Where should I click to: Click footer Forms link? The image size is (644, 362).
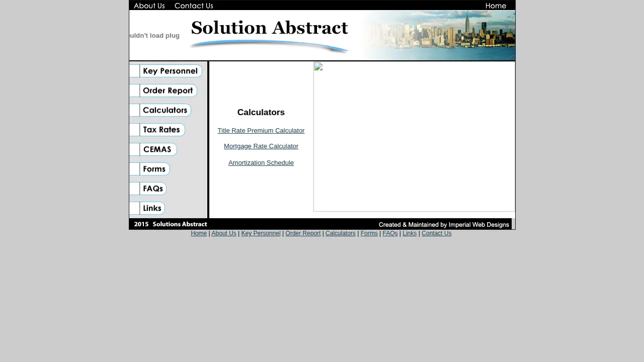tap(369, 233)
